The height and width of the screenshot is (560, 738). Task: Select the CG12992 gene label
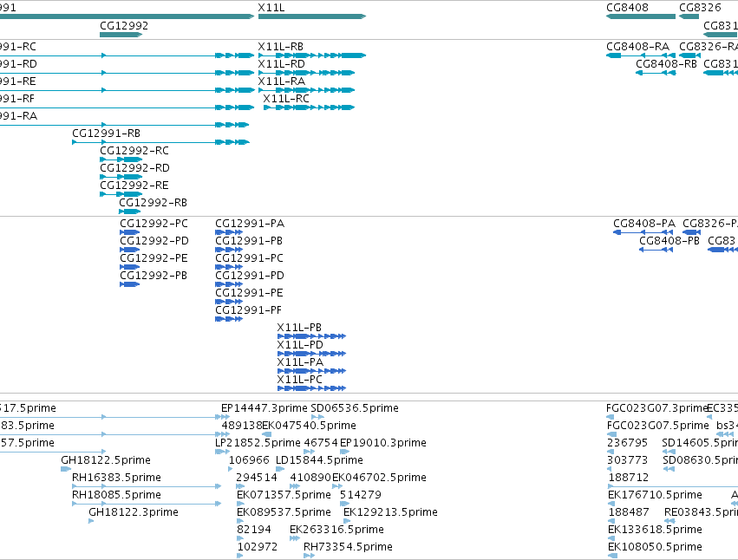[124, 26]
